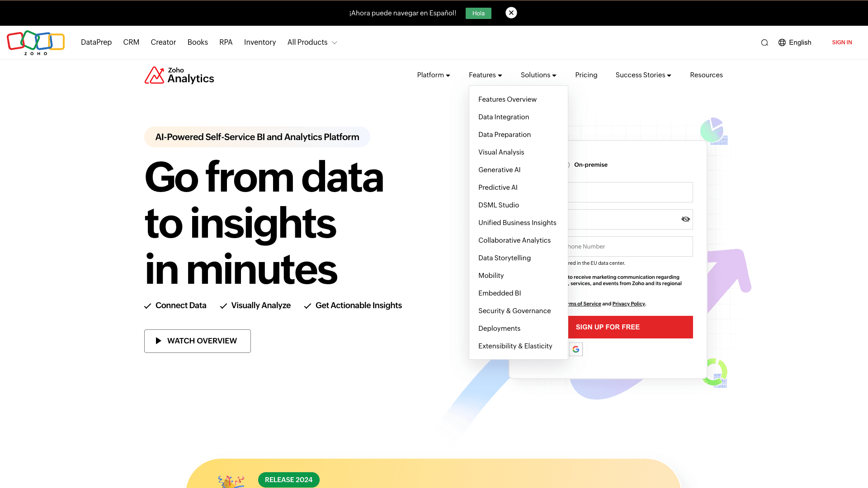Click the globe language icon
The width and height of the screenshot is (868, 488).
(782, 42)
